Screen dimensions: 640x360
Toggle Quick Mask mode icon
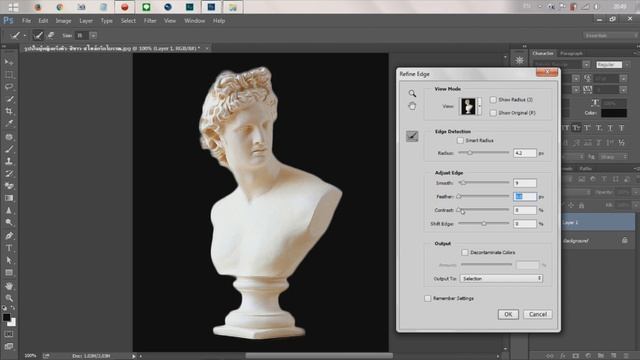pos(9,334)
